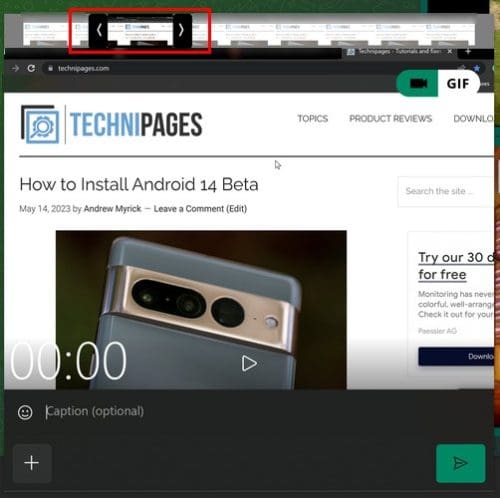This screenshot has height=498, width=500.
Task: Open the DOWNLOADS menu item
Action: tap(473, 119)
